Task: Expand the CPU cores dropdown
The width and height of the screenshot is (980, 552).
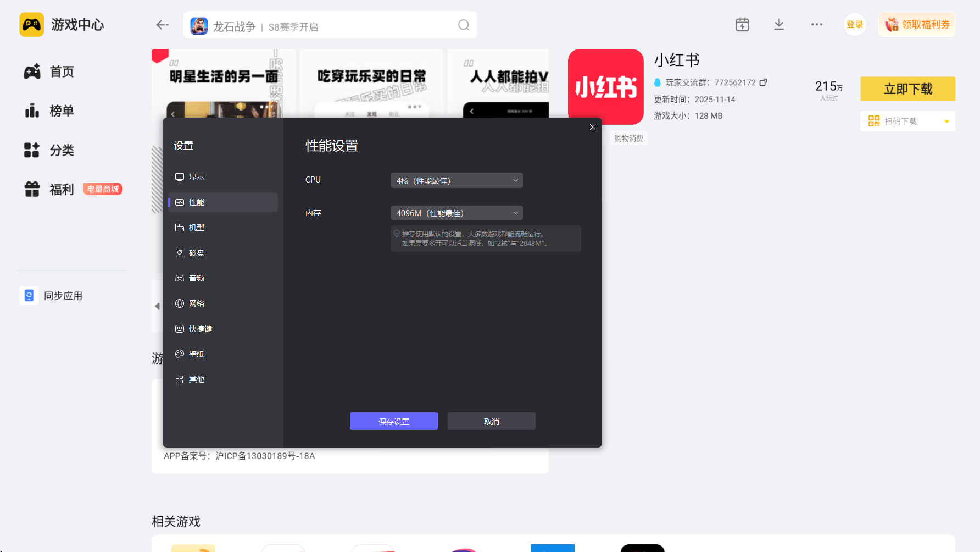Action: click(x=456, y=180)
